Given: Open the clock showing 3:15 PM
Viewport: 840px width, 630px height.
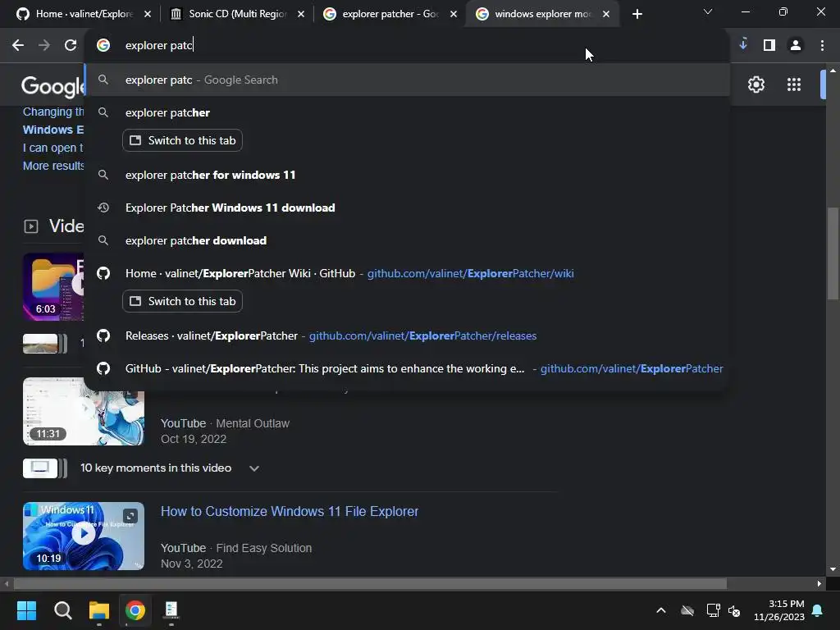Looking at the screenshot, I should click(779, 610).
